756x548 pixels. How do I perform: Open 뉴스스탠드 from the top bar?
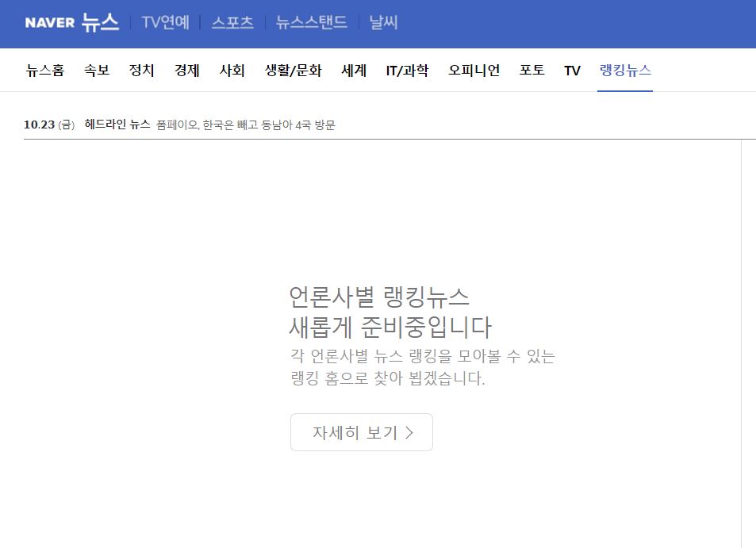coord(311,22)
